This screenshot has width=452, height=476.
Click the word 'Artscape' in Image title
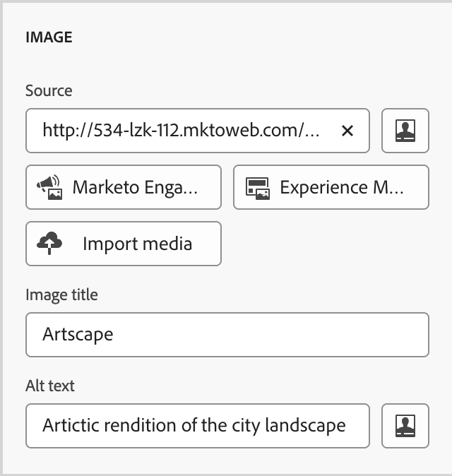tap(78, 334)
